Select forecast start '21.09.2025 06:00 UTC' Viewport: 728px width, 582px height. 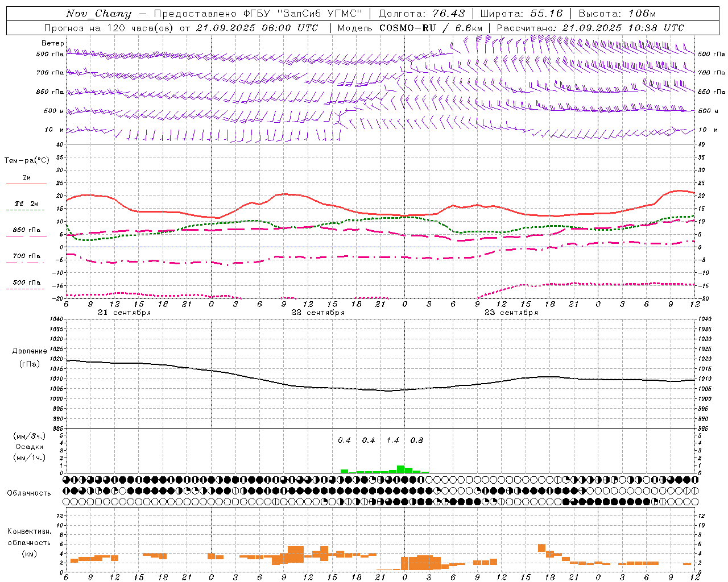pyautogui.click(x=257, y=28)
